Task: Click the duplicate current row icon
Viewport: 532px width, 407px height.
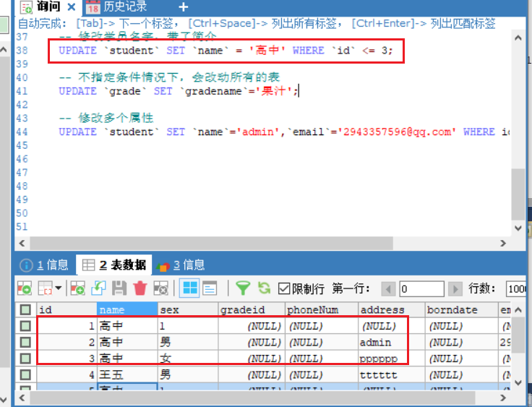Action: pyautogui.click(x=98, y=288)
